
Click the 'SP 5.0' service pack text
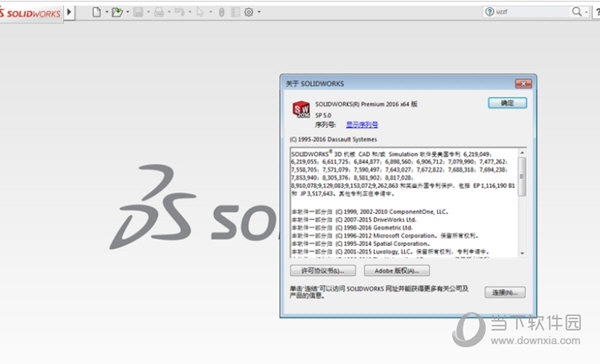[x=323, y=115]
